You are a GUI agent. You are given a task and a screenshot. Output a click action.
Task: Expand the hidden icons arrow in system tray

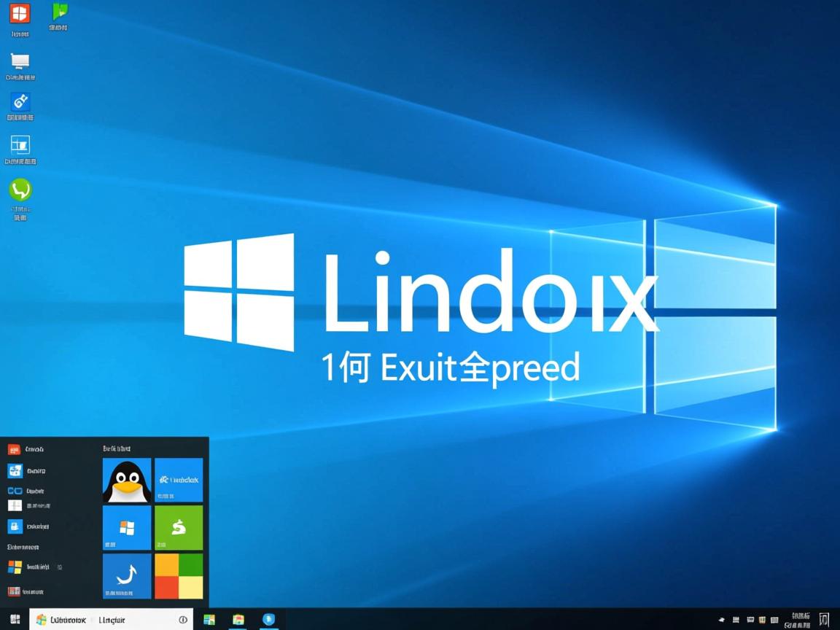[x=721, y=620]
